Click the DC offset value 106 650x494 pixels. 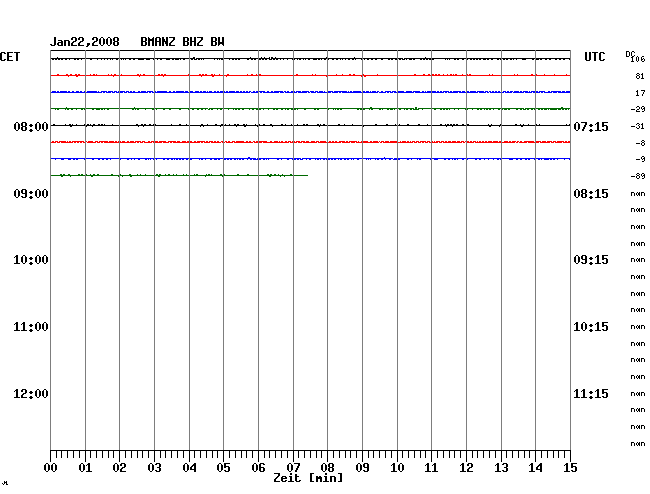pyautogui.click(x=638, y=59)
